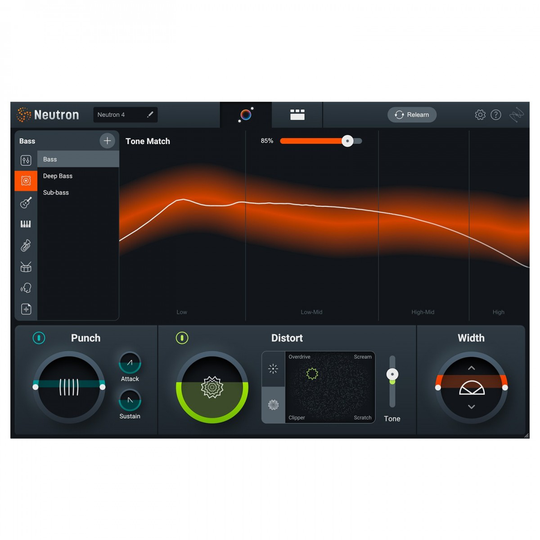The image size is (540, 540).
Task: Click the Scratch corner label
Action: pos(363,417)
